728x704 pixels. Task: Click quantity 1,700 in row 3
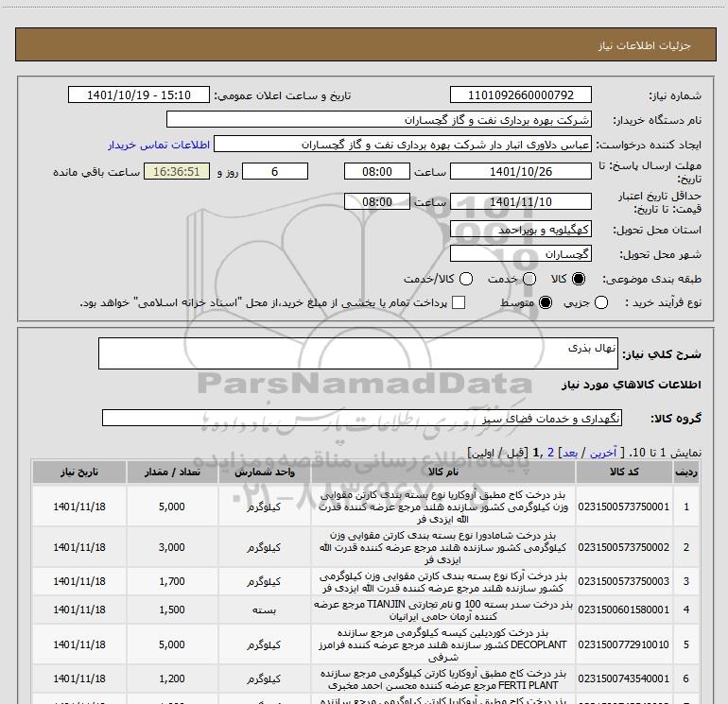(172, 581)
